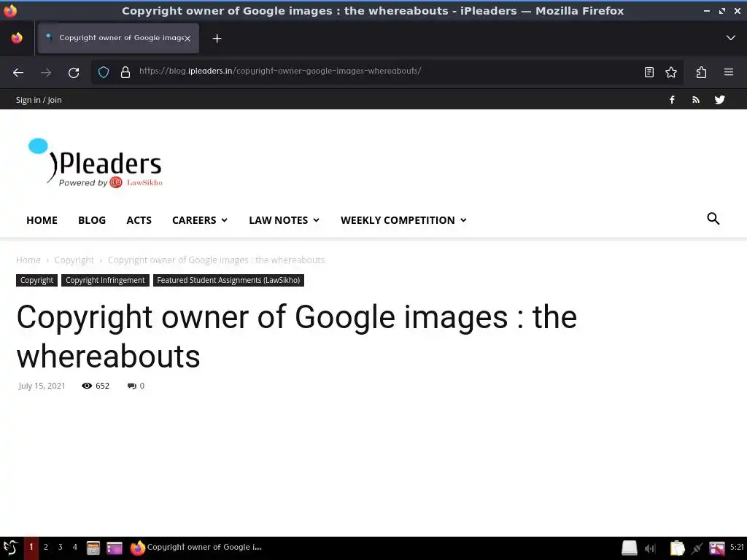Open the clipboard tray icon
The image size is (747, 560).
pos(676,548)
